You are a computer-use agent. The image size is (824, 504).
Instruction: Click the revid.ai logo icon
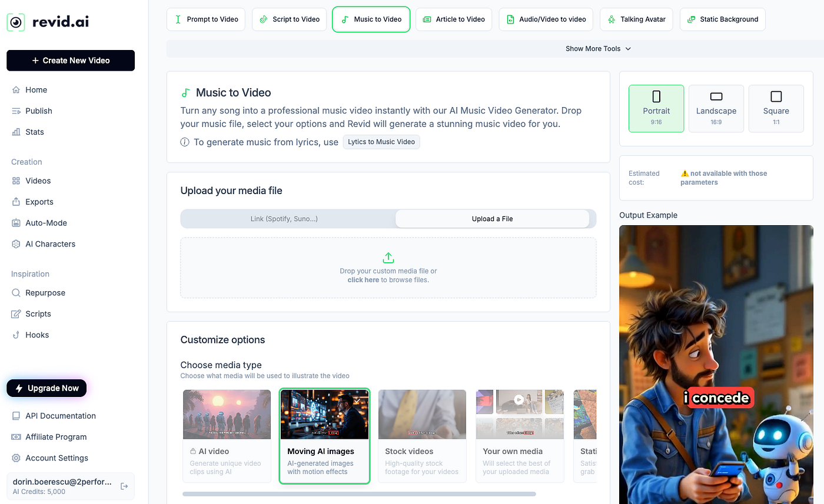(x=16, y=22)
